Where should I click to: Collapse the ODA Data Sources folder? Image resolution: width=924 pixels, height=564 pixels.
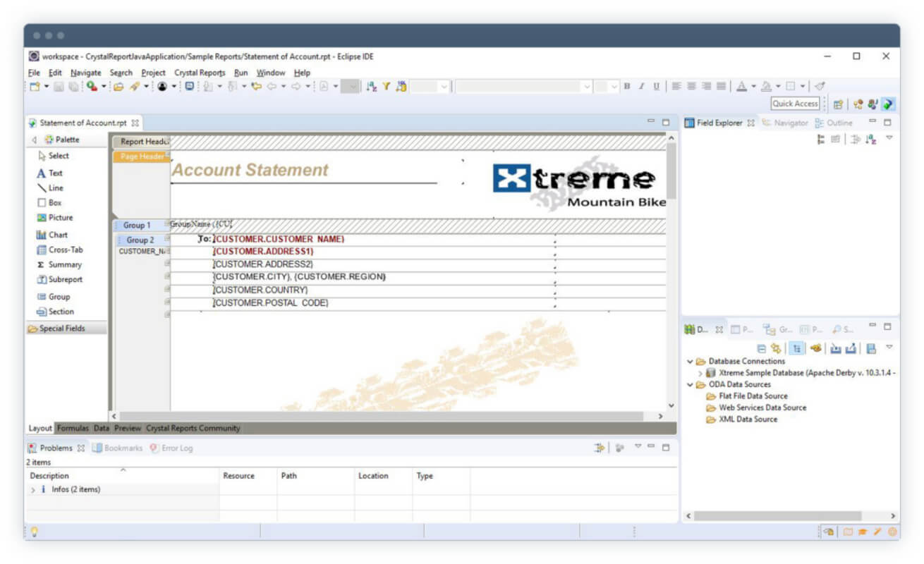(x=690, y=384)
